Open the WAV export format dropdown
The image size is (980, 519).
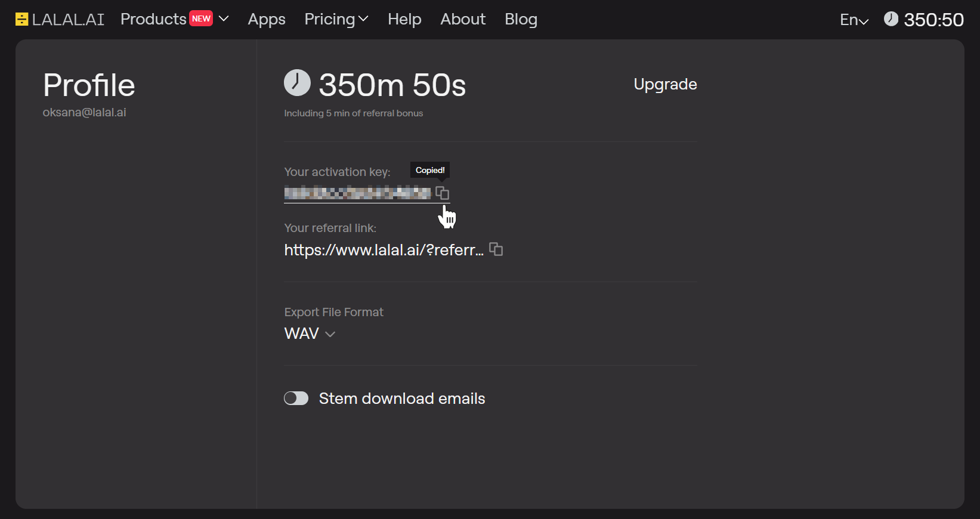(310, 333)
